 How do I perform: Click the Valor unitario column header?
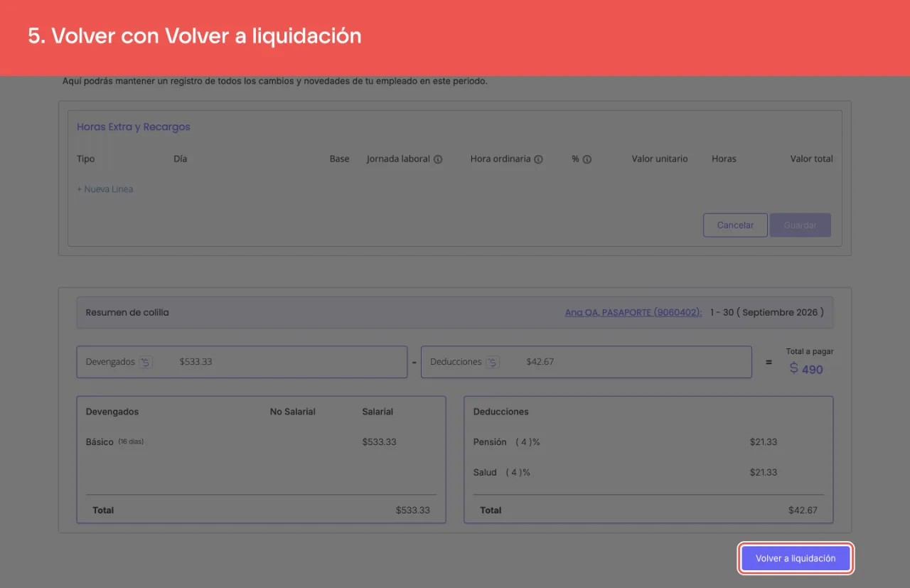[x=660, y=159]
